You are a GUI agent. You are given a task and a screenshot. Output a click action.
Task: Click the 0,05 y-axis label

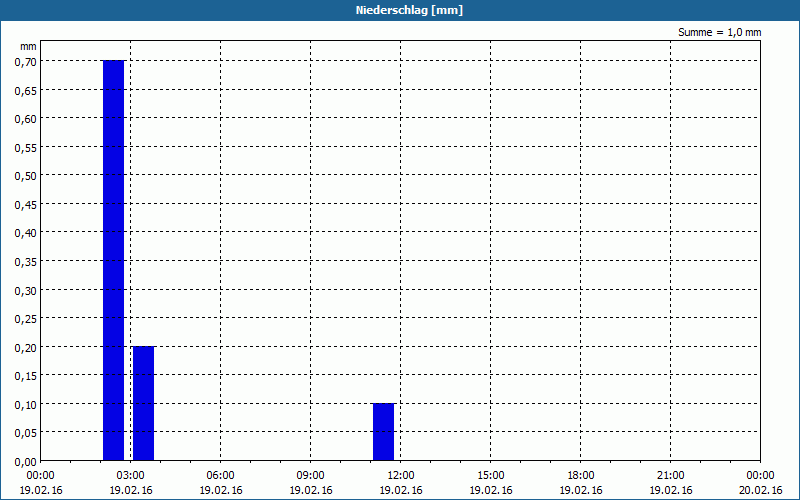(26, 433)
